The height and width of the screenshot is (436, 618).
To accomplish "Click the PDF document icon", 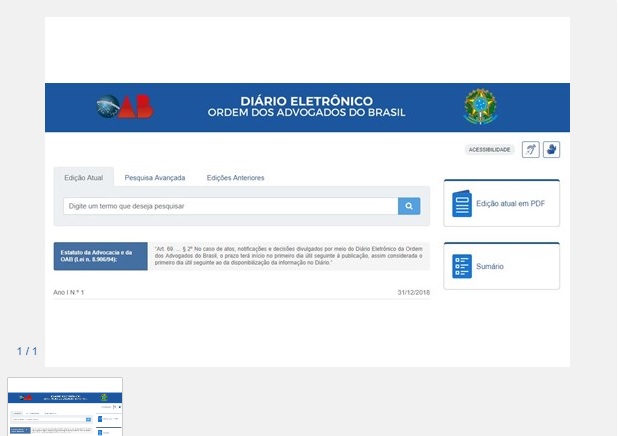I will 462,203.
